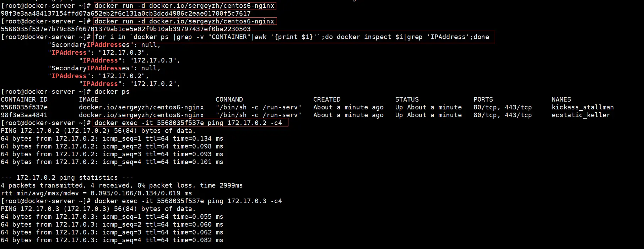Click the PORTS column header

[x=483, y=99]
